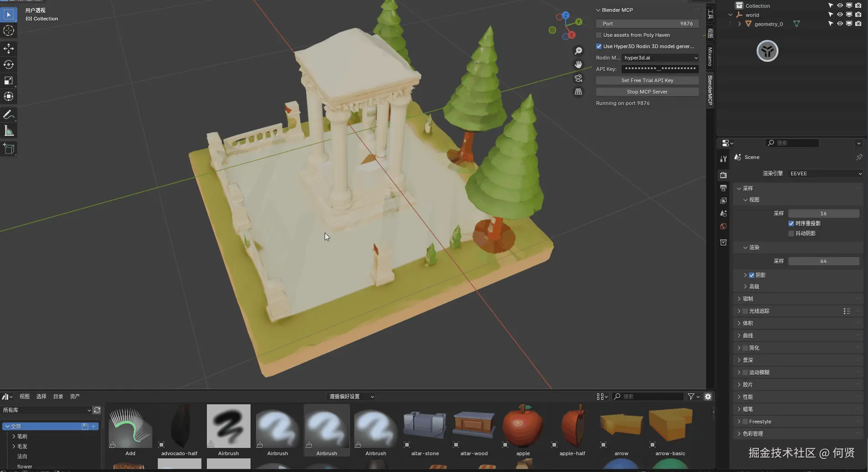Pin the Scene properties context
The height and width of the screenshot is (472, 868).
coord(859,157)
